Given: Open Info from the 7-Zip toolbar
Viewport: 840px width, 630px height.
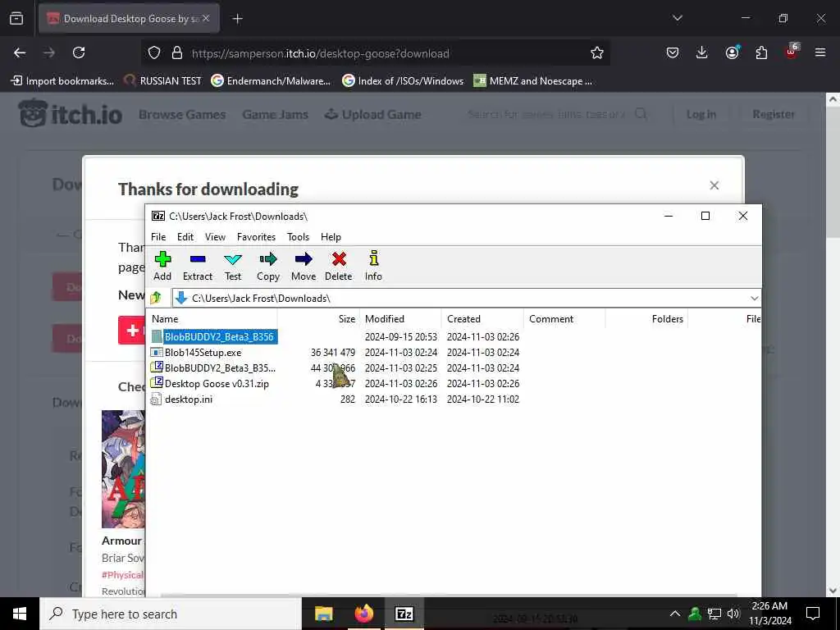Looking at the screenshot, I should pos(373,266).
